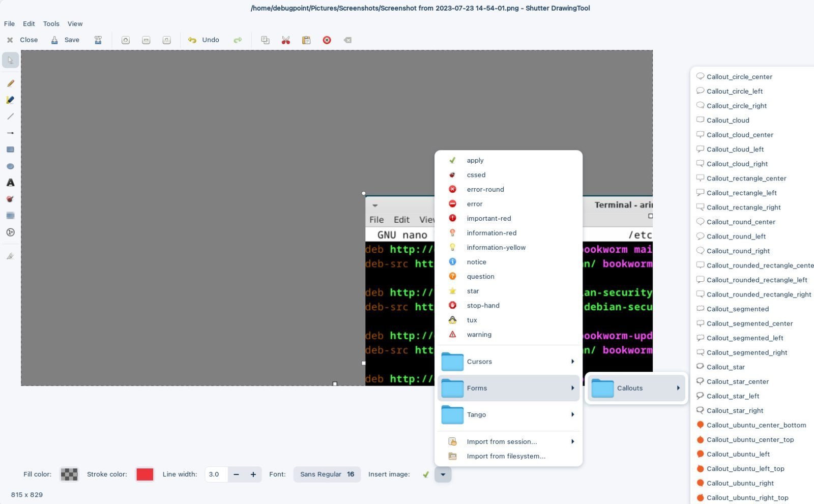
Task: Open the insert image dropdown arrow
Action: pyautogui.click(x=443, y=474)
